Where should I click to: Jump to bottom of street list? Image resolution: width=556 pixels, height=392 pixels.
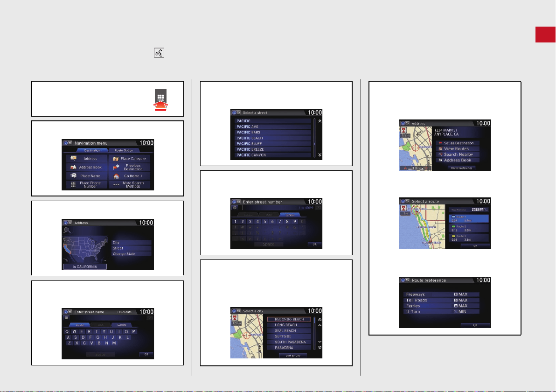click(x=320, y=155)
